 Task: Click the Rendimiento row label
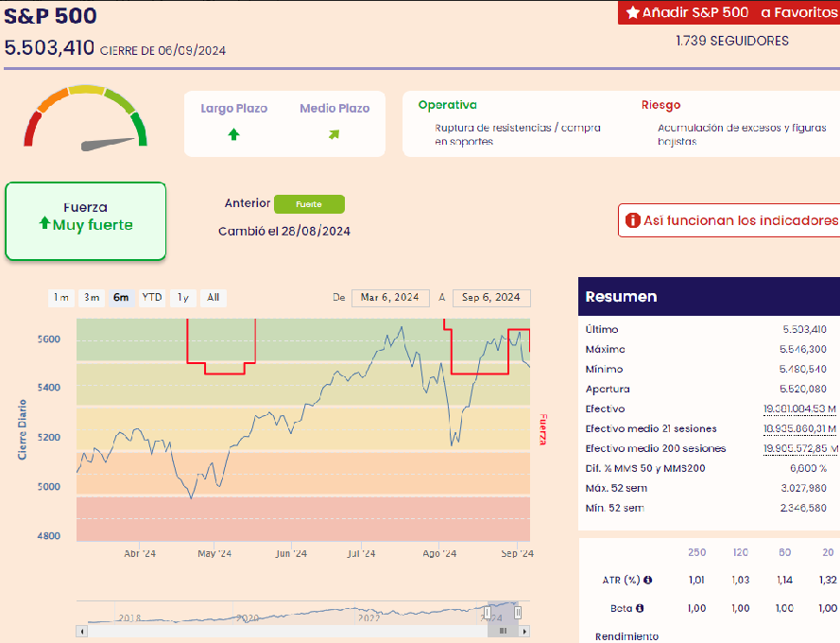[626, 636]
